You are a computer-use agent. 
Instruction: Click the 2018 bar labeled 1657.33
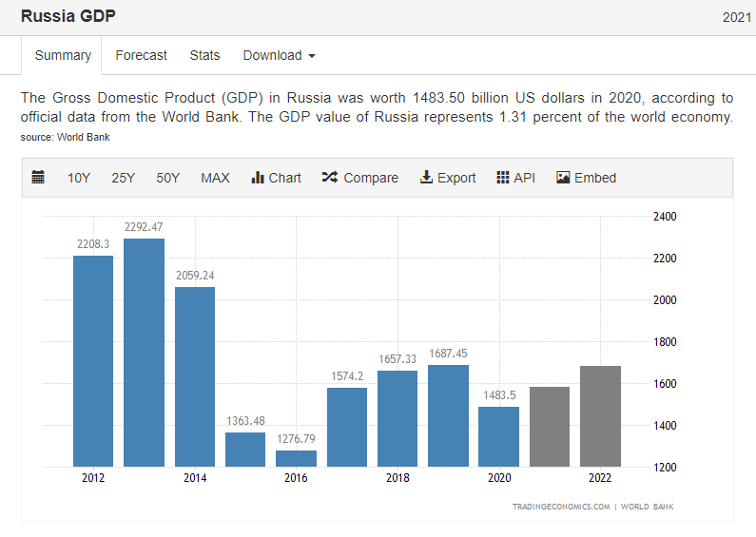click(x=397, y=418)
